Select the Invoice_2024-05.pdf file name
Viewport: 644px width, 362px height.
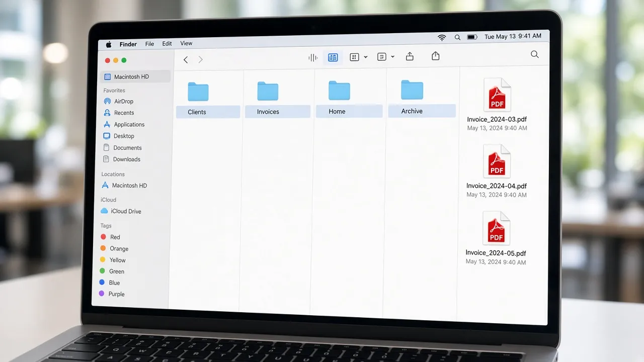496,253
